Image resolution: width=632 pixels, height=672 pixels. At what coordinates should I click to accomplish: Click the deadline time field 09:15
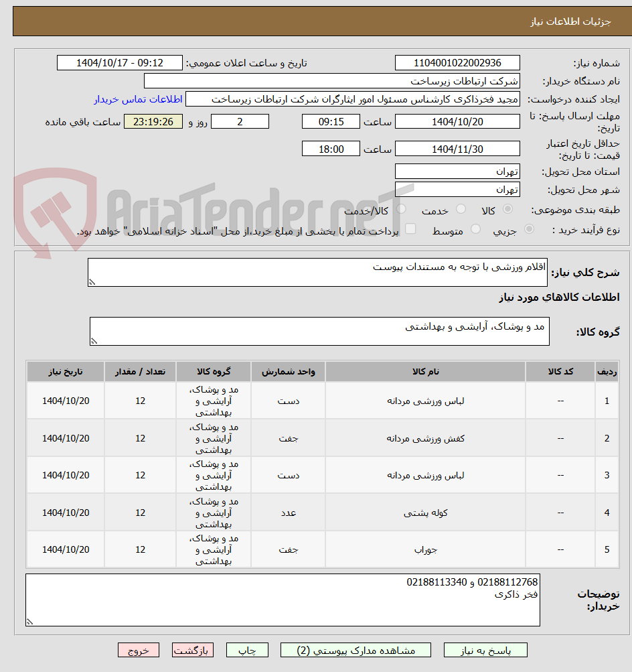[x=331, y=122]
